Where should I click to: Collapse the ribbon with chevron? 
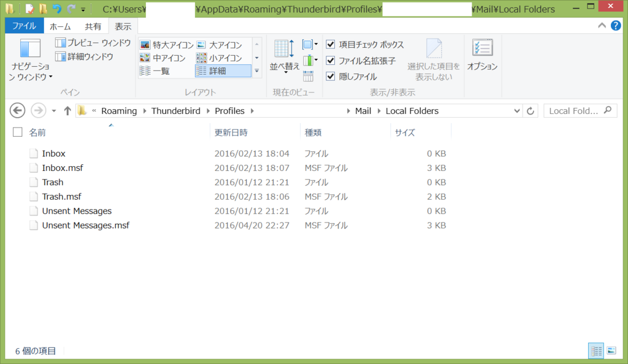(x=602, y=26)
